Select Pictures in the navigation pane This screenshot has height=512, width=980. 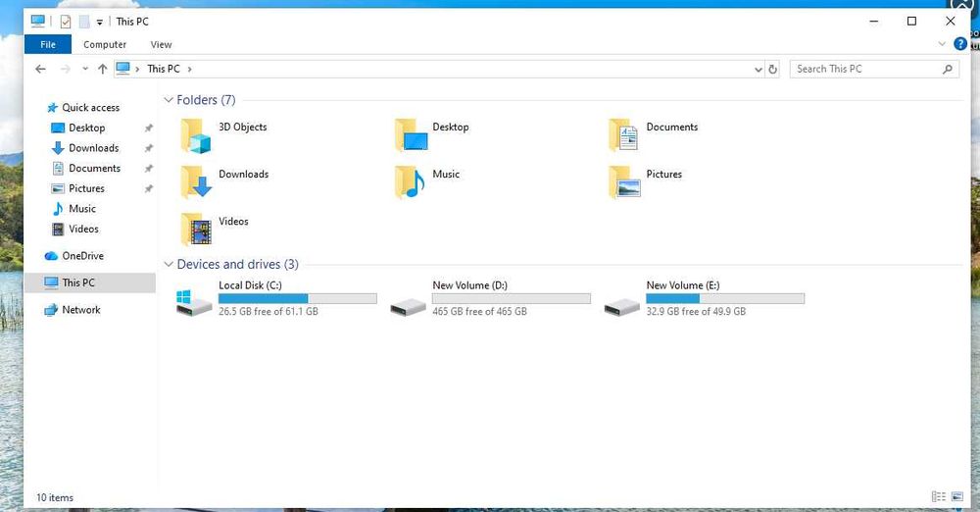(x=86, y=188)
